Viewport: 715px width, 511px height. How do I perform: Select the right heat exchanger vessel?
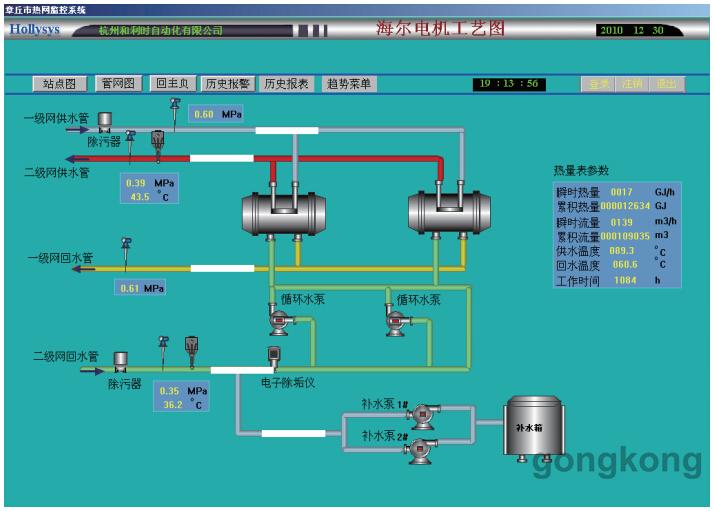coord(450,210)
